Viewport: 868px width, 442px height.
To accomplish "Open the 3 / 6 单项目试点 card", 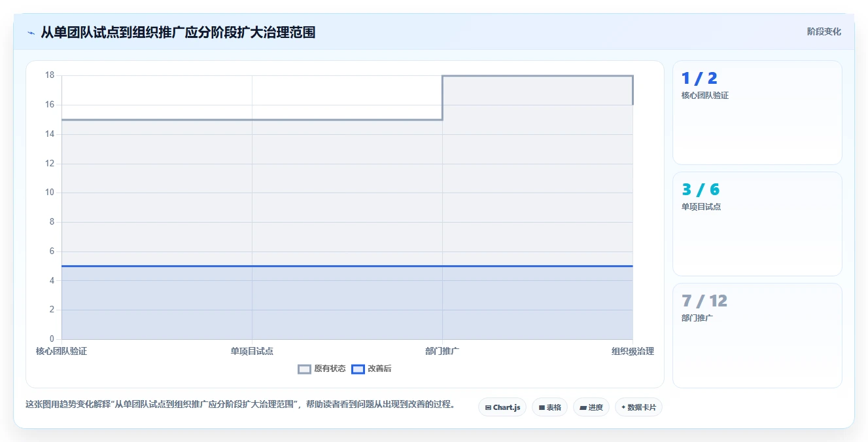I will pos(757,224).
